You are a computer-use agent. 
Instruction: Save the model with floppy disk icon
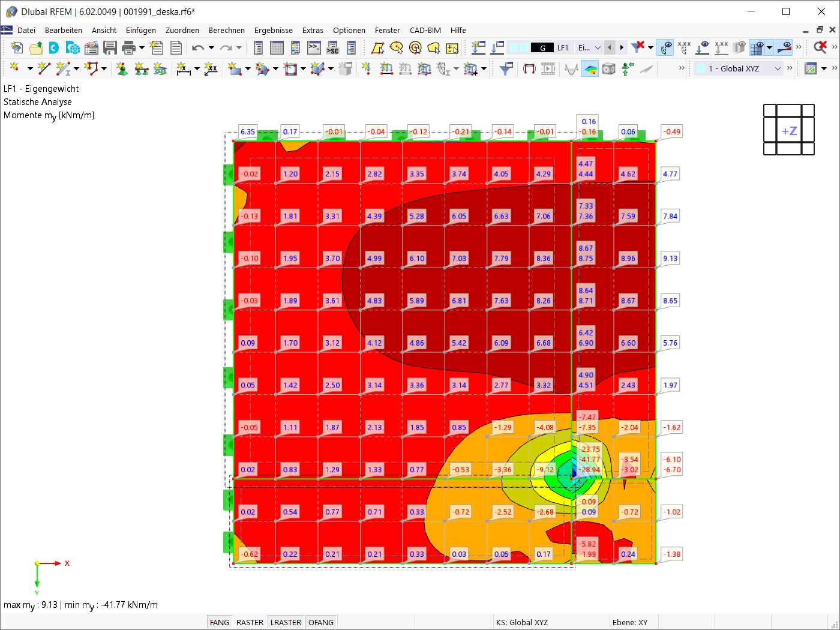pos(110,47)
